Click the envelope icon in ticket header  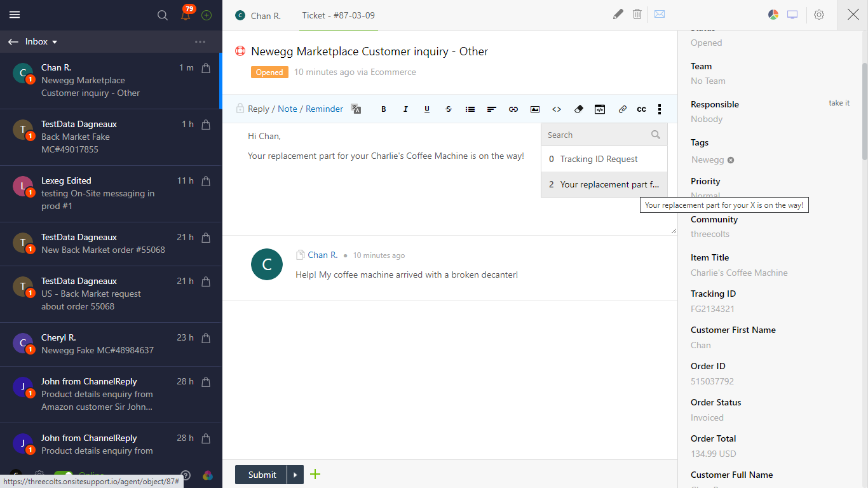click(660, 14)
